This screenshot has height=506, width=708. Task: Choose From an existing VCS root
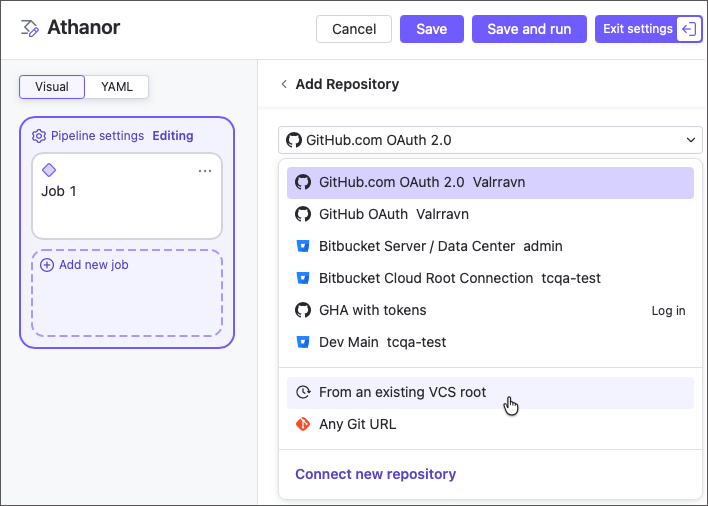tap(490, 393)
